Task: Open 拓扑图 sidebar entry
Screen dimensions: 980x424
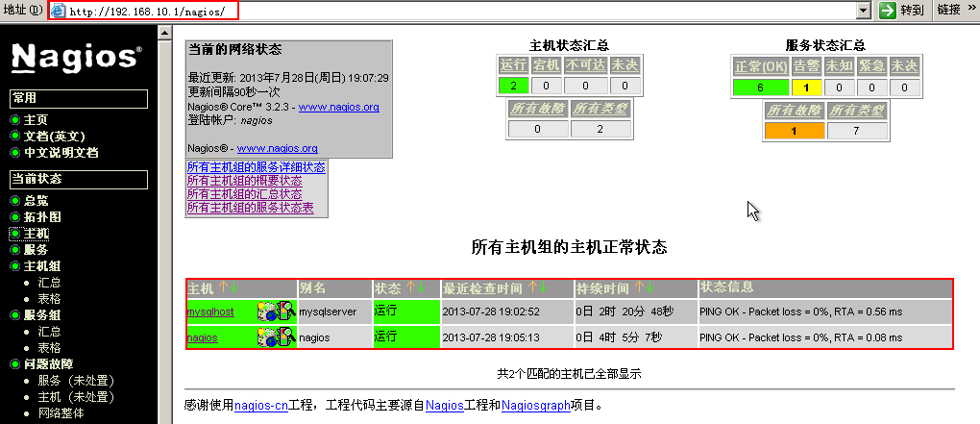Action: 42,217
